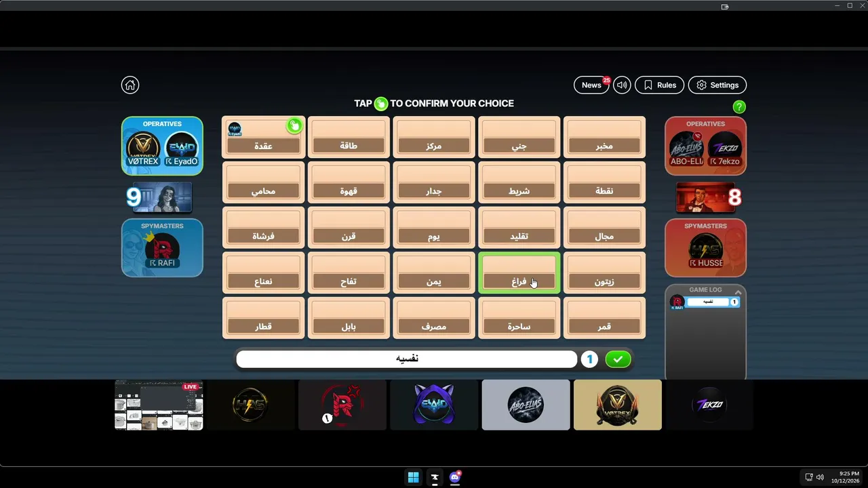Select the word card ساحرة

(x=519, y=318)
